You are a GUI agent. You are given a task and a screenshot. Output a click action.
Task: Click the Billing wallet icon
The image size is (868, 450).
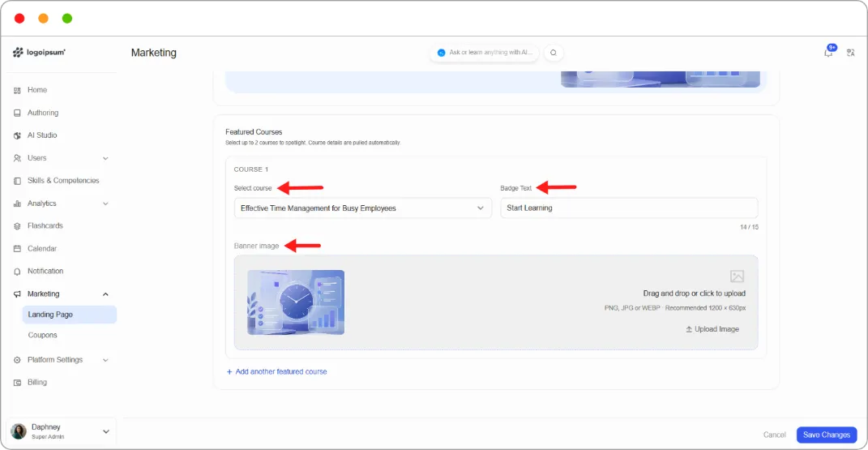pyautogui.click(x=17, y=383)
